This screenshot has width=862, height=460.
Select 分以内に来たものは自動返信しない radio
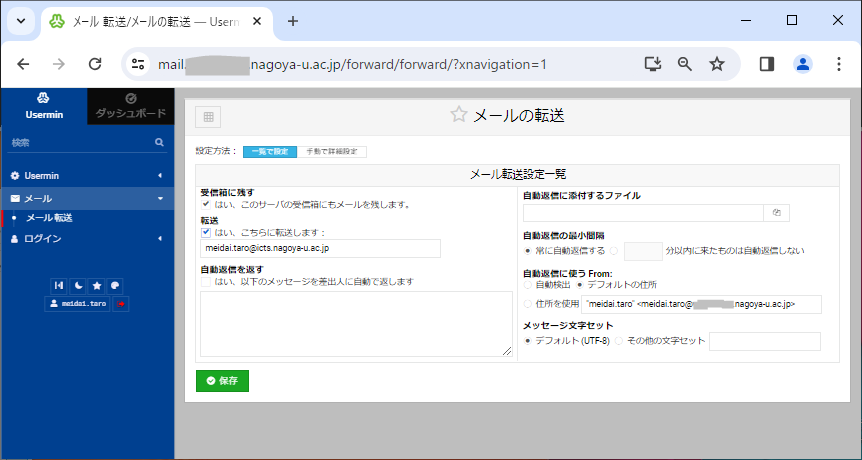pyautogui.click(x=614, y=251)
